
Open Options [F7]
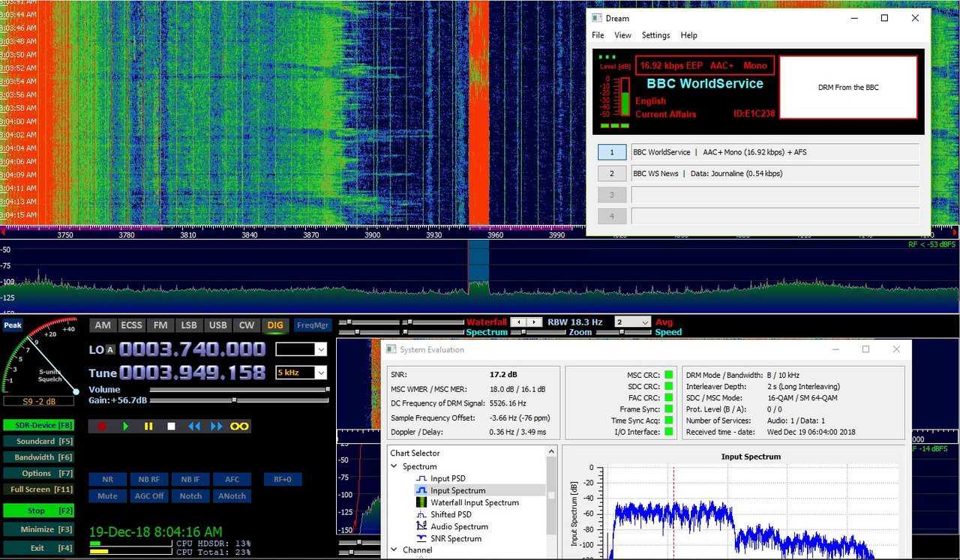[x=39, y=473]
